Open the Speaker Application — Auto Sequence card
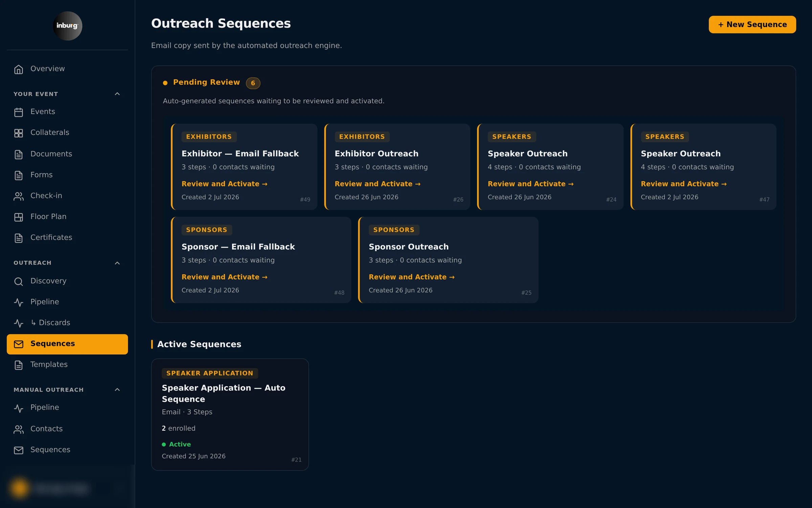 [x=230, y=414]
